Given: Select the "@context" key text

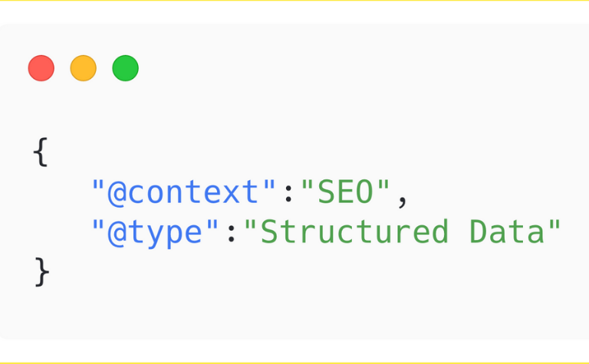Looking at the screenshot, I should click(184, 192).
